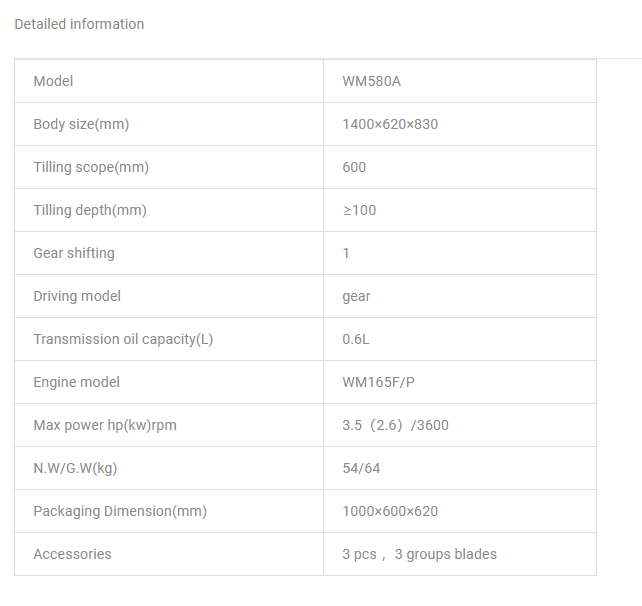The height and width of the screenshot is (606, 642).
Task: Select the Gear shifting label
Action: 74,253
